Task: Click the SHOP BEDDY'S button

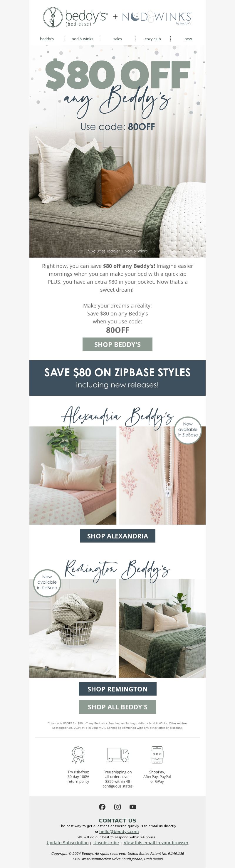Action: (x=117, y=344)
